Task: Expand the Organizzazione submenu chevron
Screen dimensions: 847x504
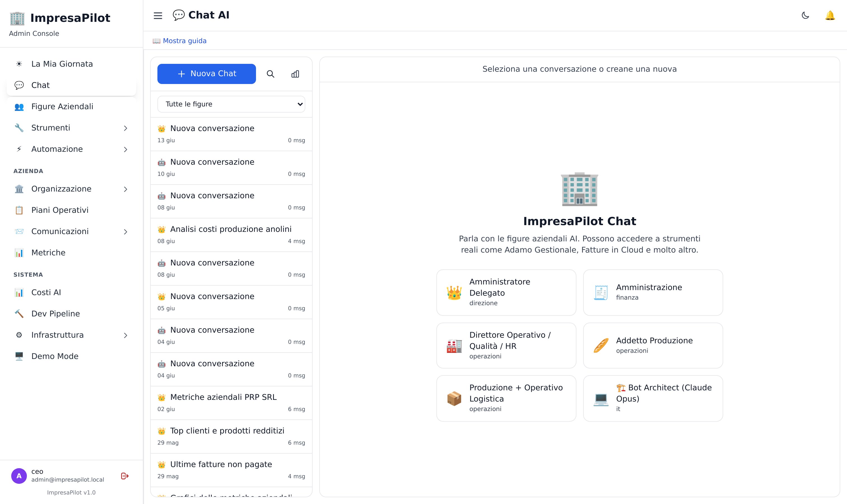Action: click(x=125, y=189)
